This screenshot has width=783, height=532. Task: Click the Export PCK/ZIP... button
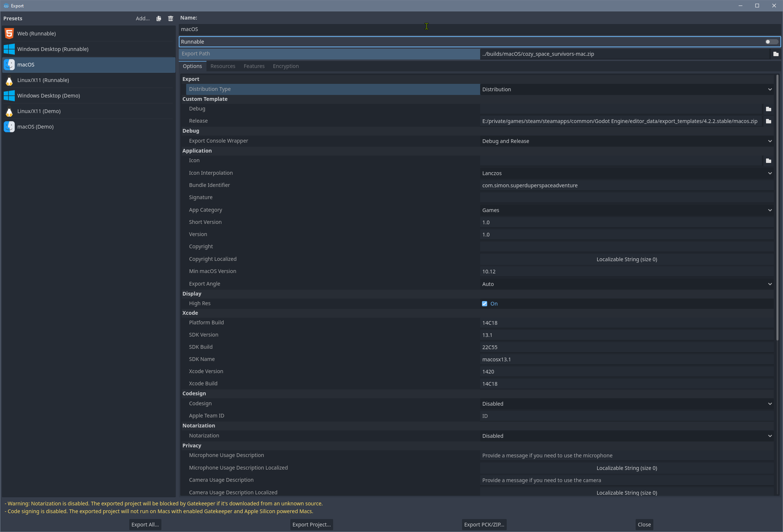pos(484,525)
